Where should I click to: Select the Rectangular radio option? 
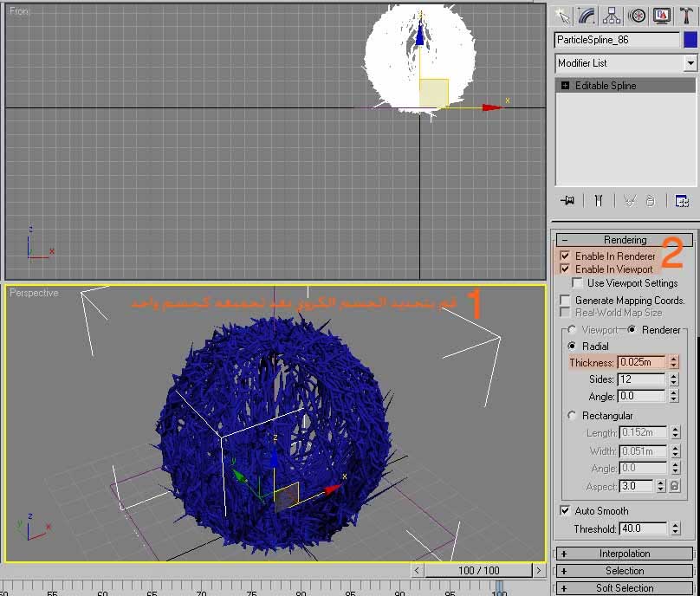click(x=572, y=415)
